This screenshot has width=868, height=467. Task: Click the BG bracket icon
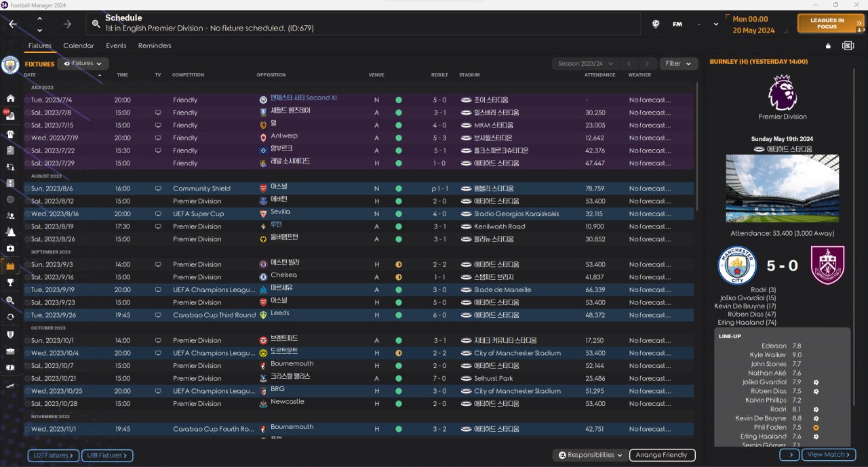point(848,46)
